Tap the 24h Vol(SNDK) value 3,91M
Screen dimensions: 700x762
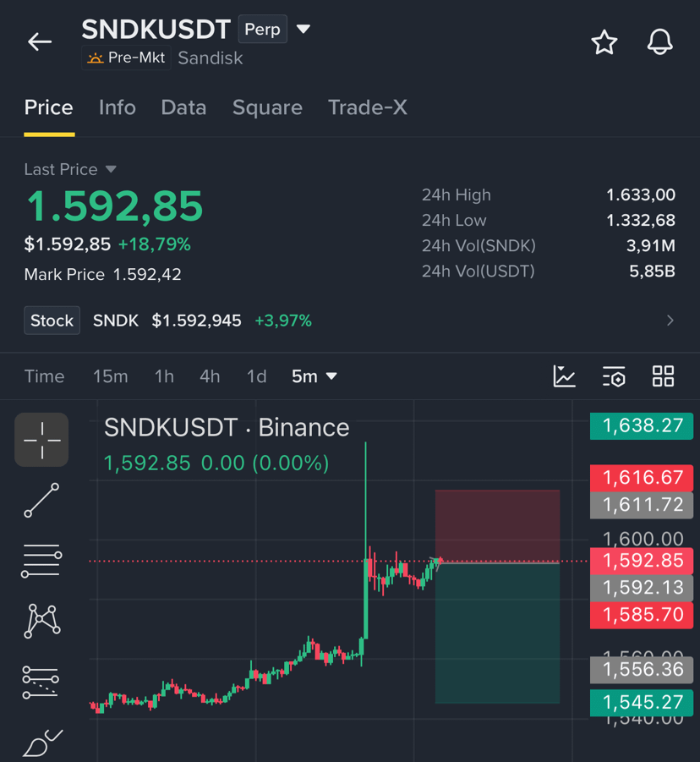pyautogui.click(x=651, y=245)
